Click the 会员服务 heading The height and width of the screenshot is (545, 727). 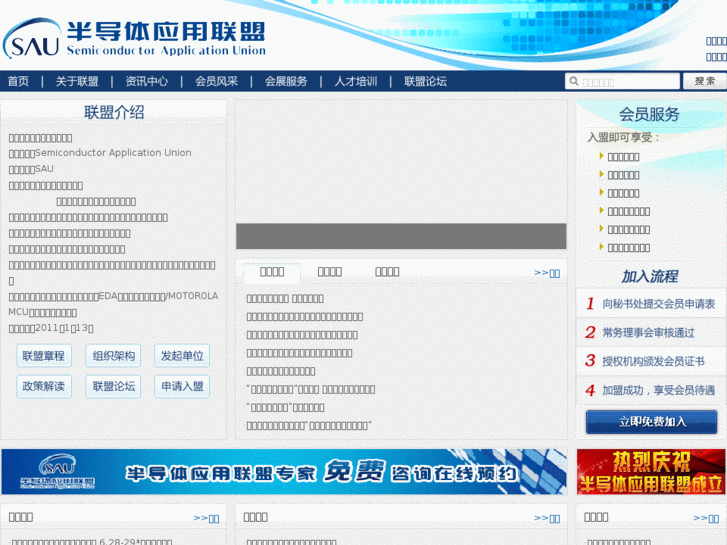coord(649,114)
